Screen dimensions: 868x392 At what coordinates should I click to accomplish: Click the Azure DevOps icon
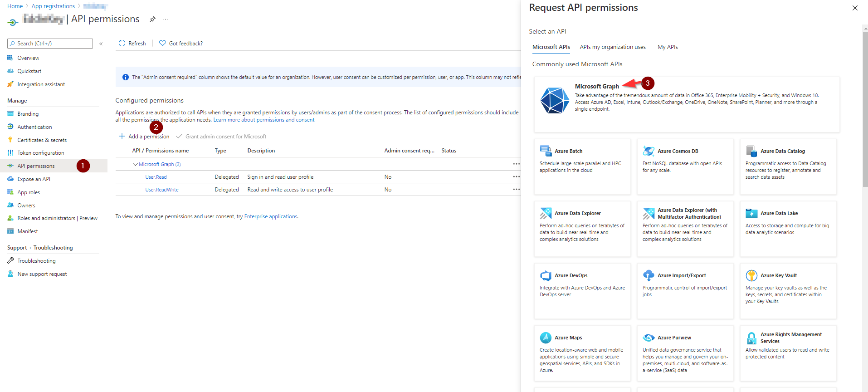pos(546,275)
